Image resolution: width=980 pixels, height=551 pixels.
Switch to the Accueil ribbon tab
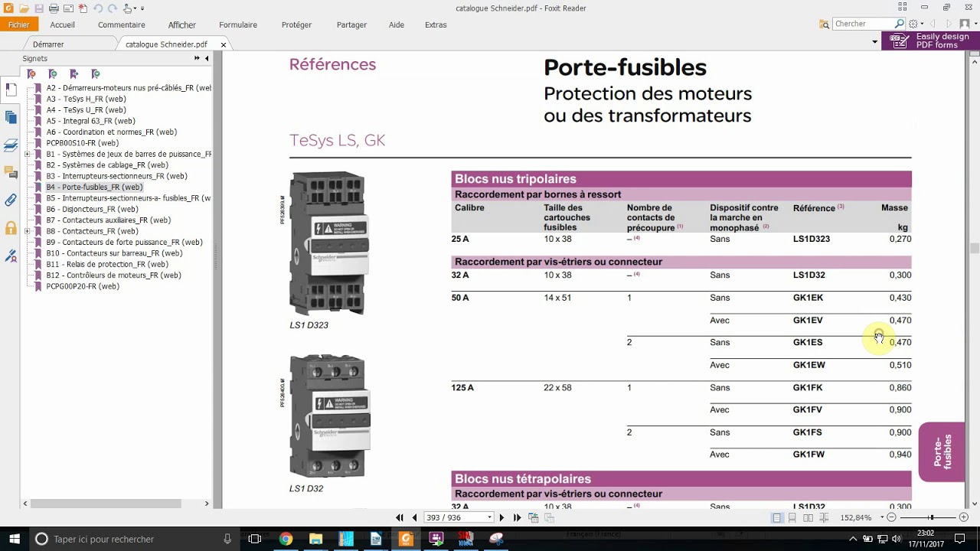(63, 24)
